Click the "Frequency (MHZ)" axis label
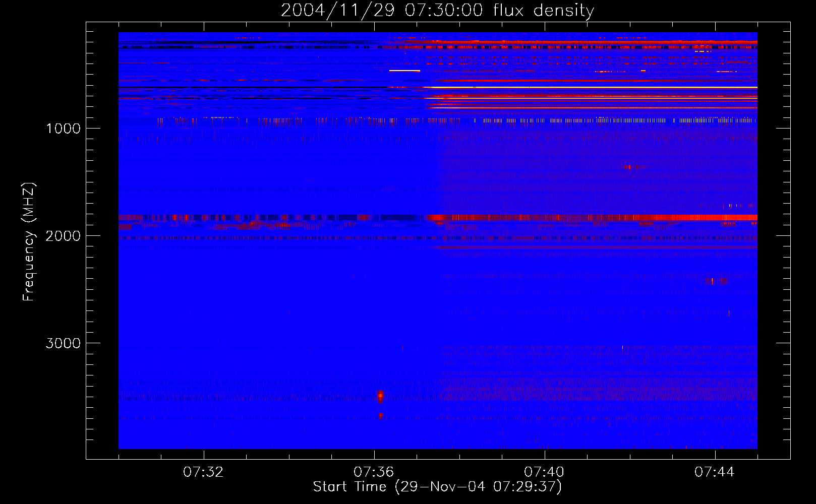The image size is (816, 504). [29, 242]
